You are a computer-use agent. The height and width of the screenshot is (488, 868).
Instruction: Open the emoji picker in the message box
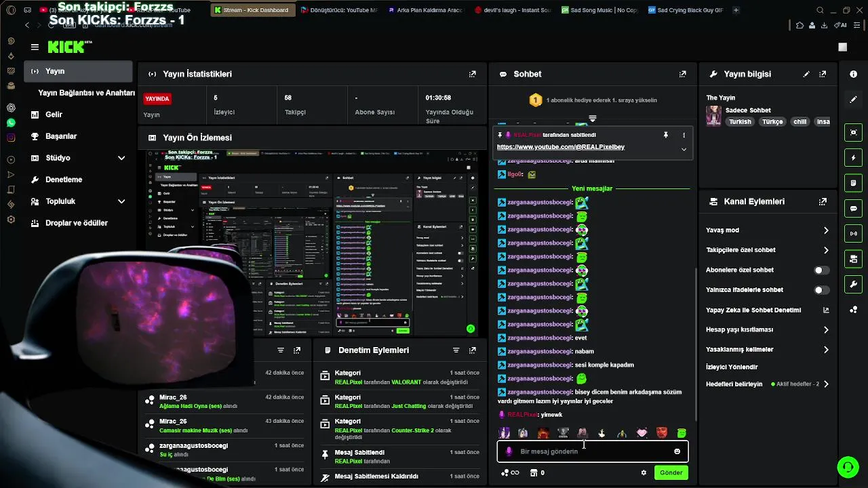(677, 451)
